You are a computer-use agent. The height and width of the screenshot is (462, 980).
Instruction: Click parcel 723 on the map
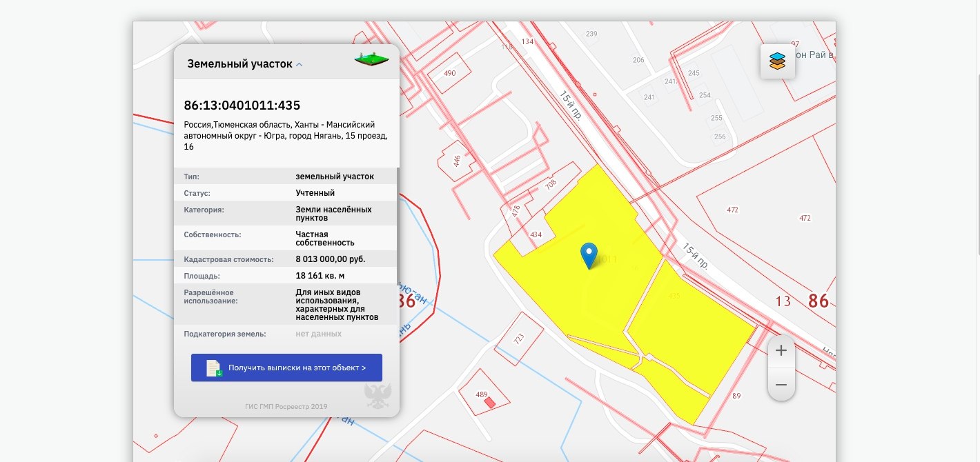click(x=518, y=339)
